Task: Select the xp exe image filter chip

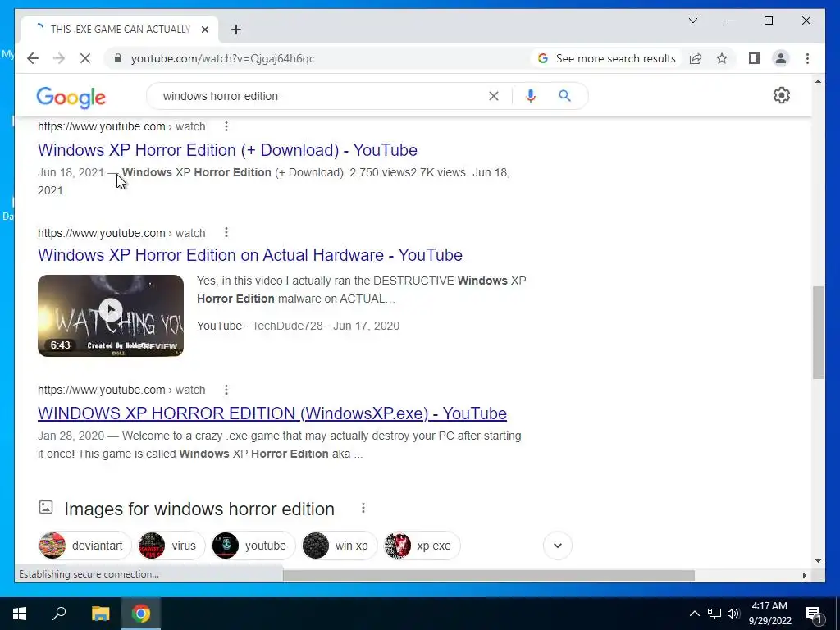Action: click(x=422, y=546)
